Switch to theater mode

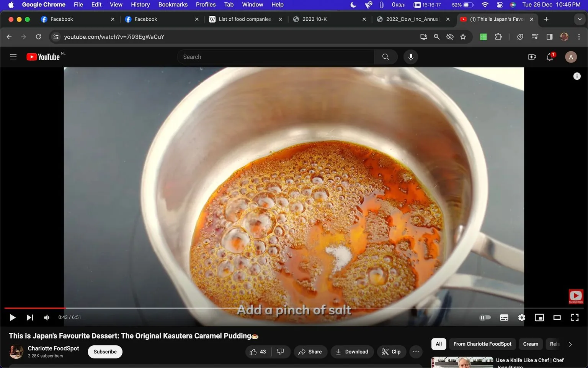tap(557, 317)
